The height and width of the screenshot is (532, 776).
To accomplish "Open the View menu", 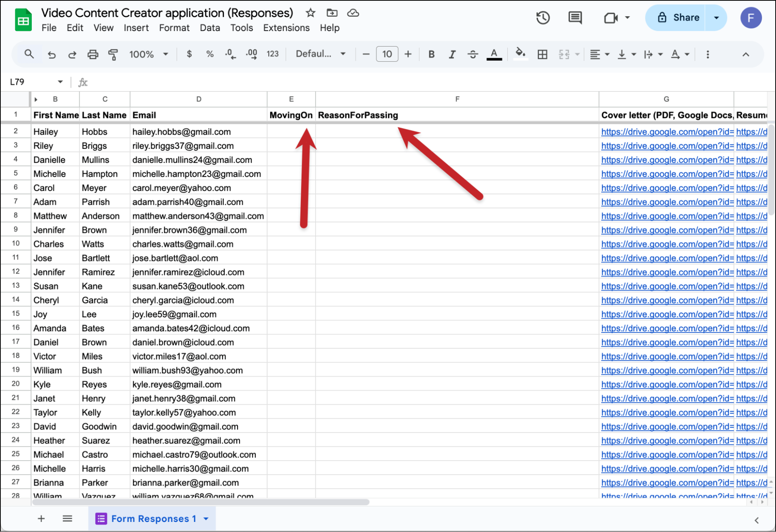I will (x=103, y=28).
